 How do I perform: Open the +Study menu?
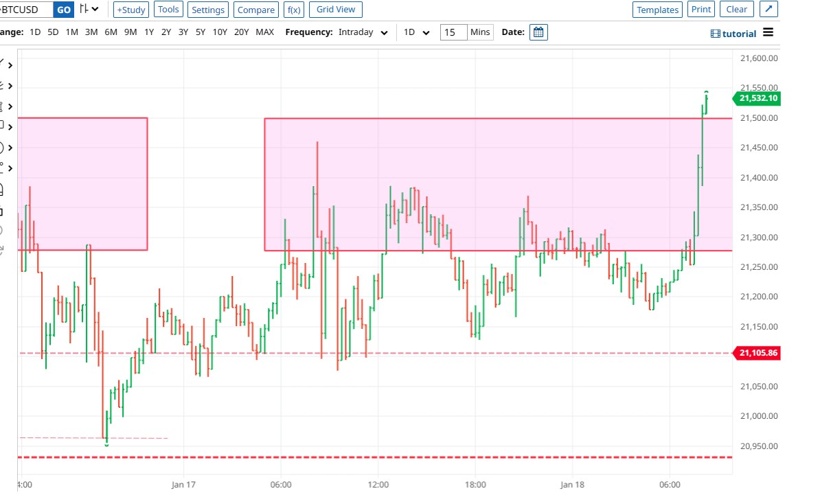point(130,10)
